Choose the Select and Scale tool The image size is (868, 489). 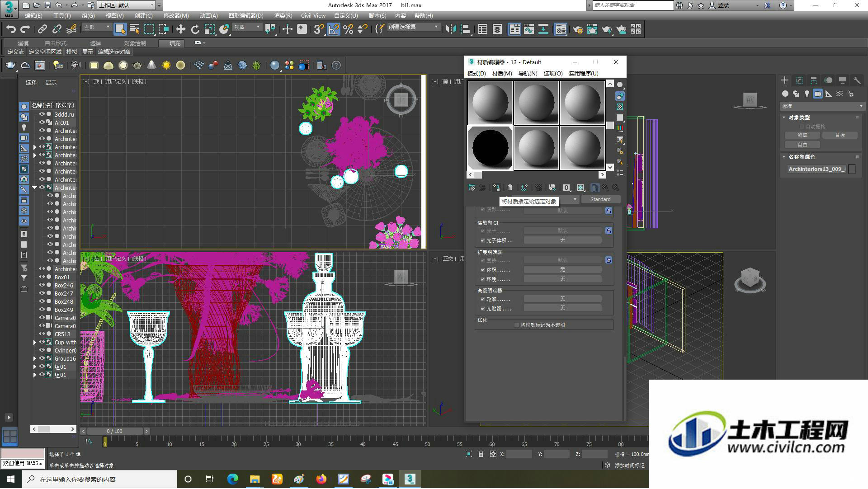click(x=209, y=29)
